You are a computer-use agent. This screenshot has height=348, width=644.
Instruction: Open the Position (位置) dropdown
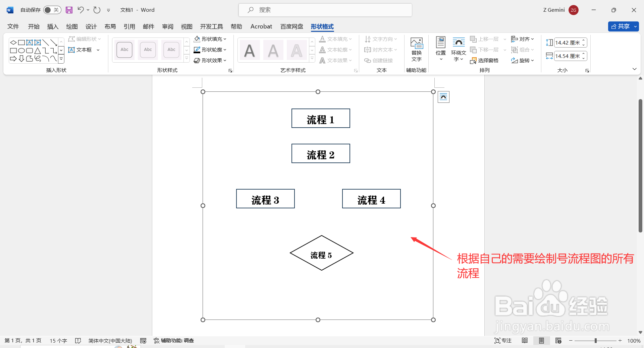click(440, 50)
